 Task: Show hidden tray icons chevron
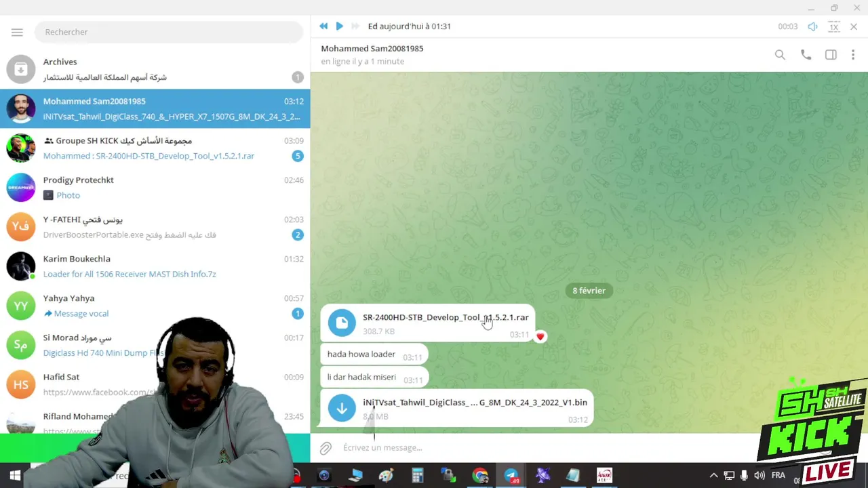[x=713, y=476]
